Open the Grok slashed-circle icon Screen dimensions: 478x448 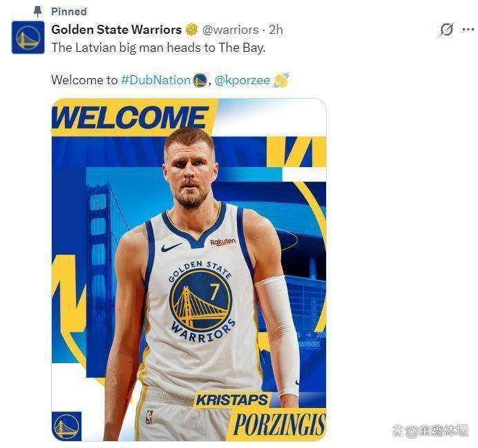tap(447, 30)
